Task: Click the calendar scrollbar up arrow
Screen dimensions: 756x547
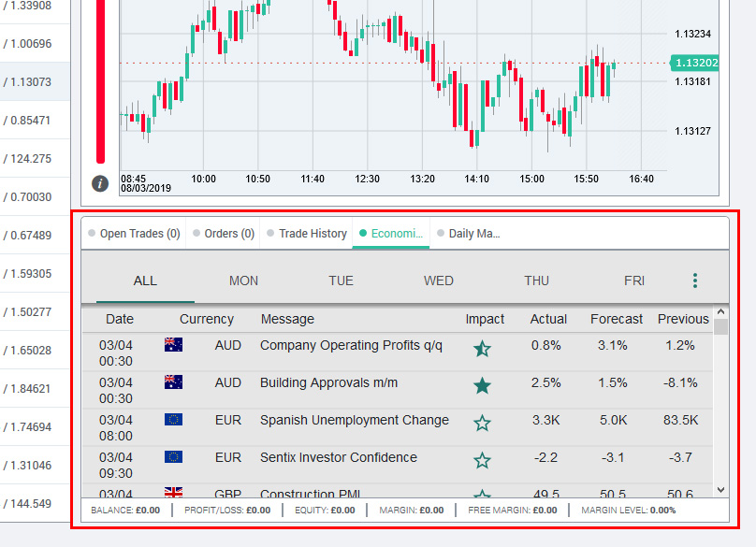Action: (x=720, y=311)
